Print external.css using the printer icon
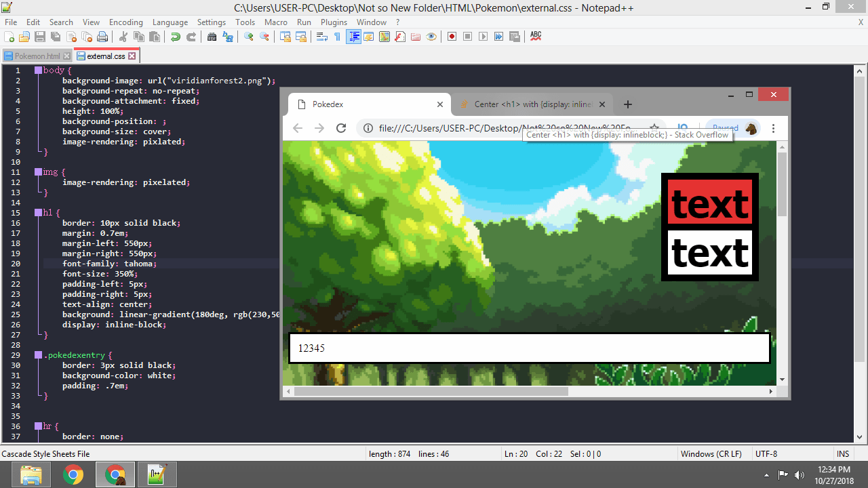The height and width of the screenshot is (488, 868). point(101,37)
